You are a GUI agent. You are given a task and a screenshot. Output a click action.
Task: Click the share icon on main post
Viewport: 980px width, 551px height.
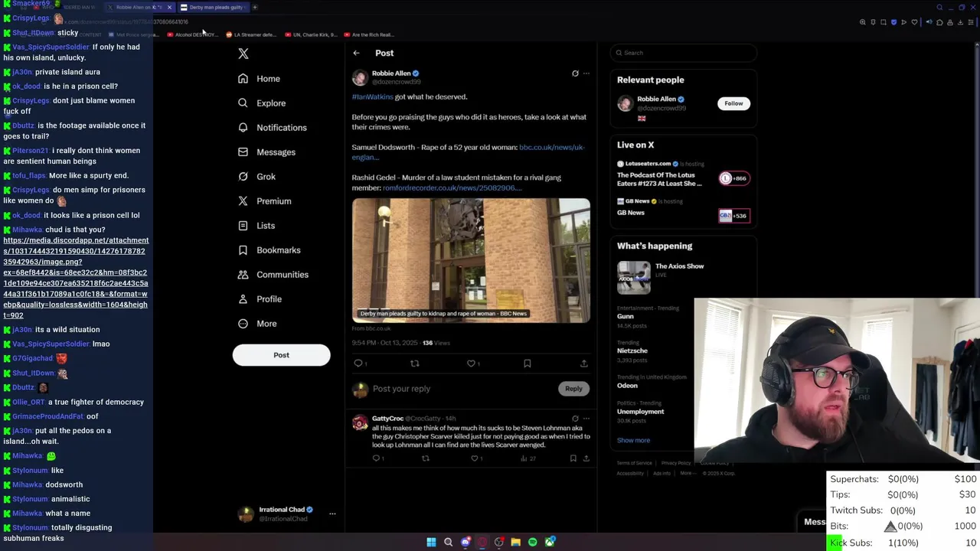pos(583,364)
